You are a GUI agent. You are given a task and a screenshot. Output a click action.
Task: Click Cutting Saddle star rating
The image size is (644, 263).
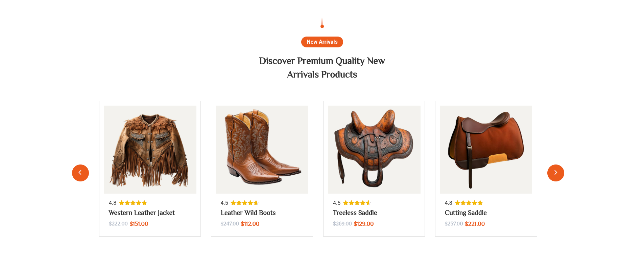click(x=469, y=203)
